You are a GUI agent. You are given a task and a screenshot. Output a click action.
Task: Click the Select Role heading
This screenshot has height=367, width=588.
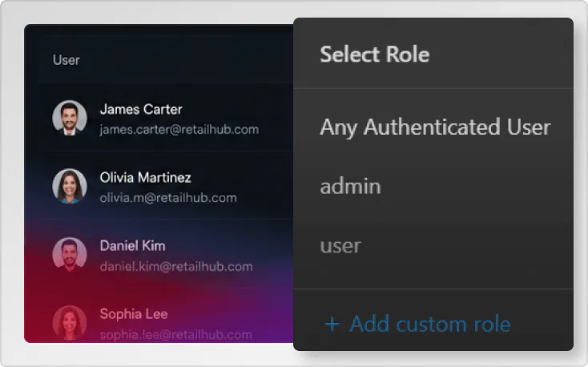pos(375,54)
